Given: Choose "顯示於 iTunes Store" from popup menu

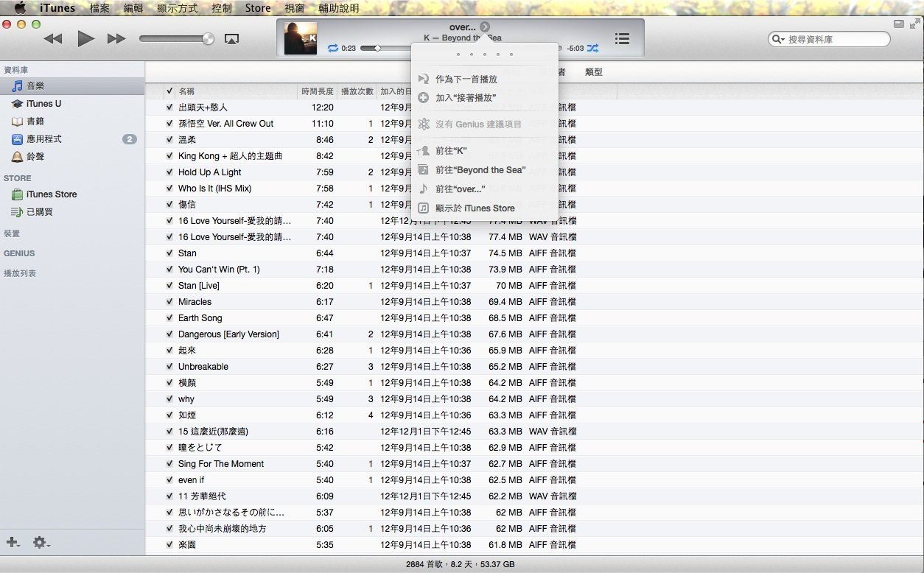Looking at the screenshot, I should [x=475, y=208].
